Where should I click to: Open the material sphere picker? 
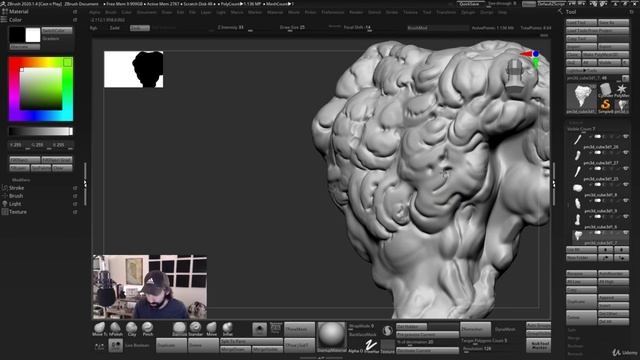click(331, 336)
